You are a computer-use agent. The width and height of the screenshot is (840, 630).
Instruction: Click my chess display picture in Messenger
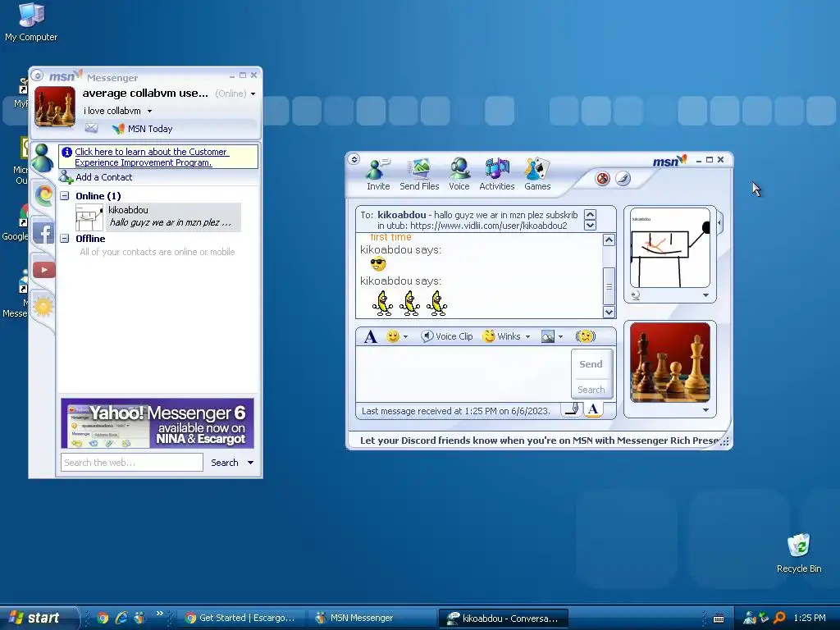pos(55,107)
